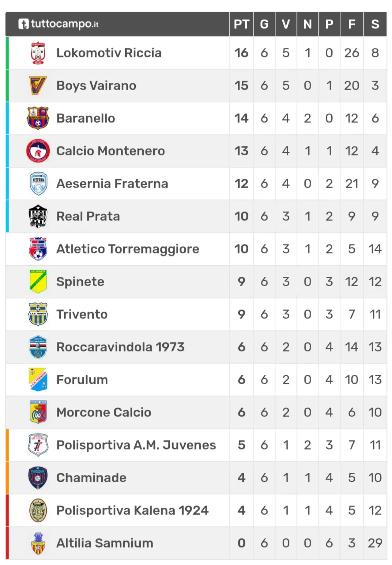Select the Baranello team crest
The height and width of the screenshot is (565, 392).
coord(38,118)
